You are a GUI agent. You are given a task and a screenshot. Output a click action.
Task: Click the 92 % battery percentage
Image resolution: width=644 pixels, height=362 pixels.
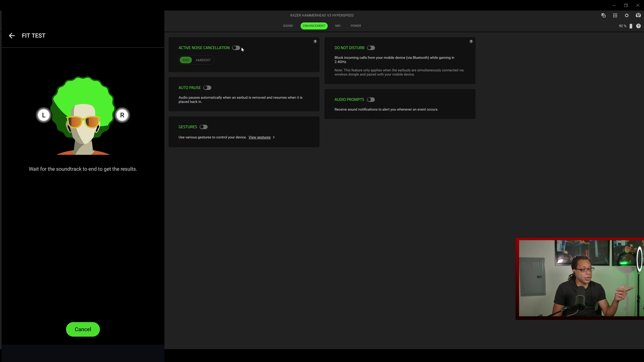[x=622, y=26]
